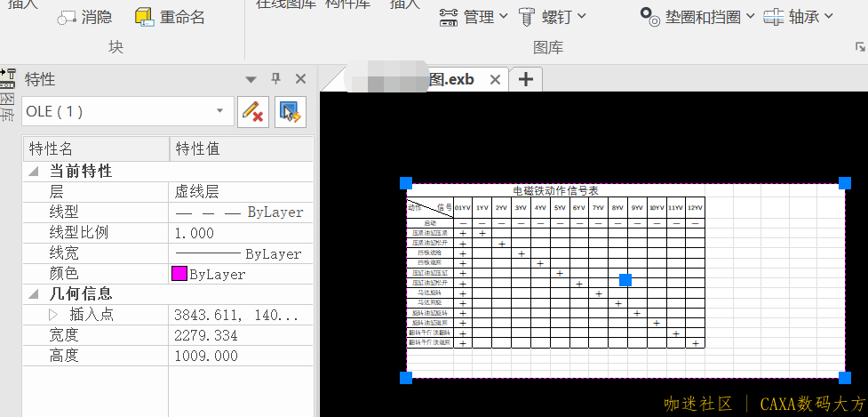Click the 宽度 value field 2279.334

pyautogui.click(x=240, y=335)
